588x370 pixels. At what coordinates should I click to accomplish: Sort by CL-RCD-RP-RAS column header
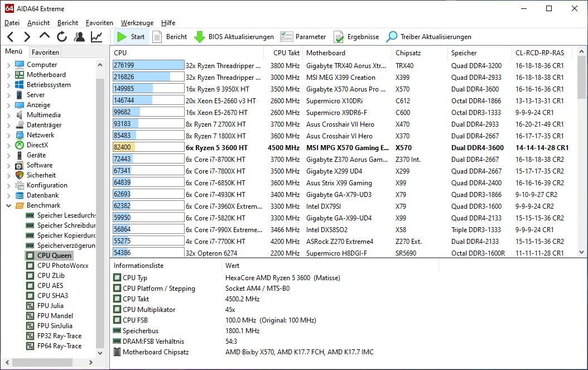[542, 53]
